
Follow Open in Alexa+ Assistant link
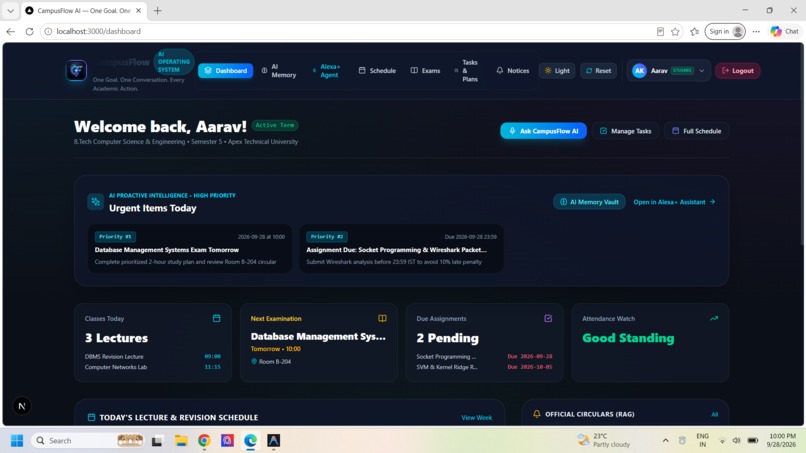tap(674, 202)
